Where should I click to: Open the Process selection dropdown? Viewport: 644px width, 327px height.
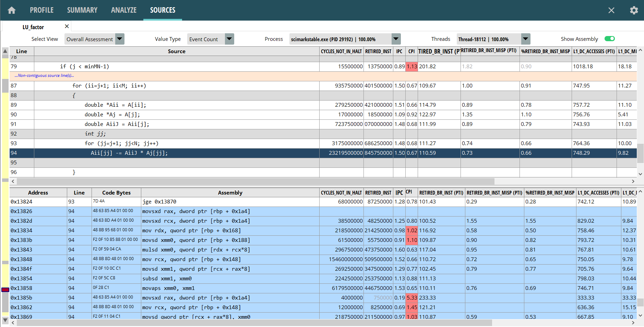tap(396, 39)
